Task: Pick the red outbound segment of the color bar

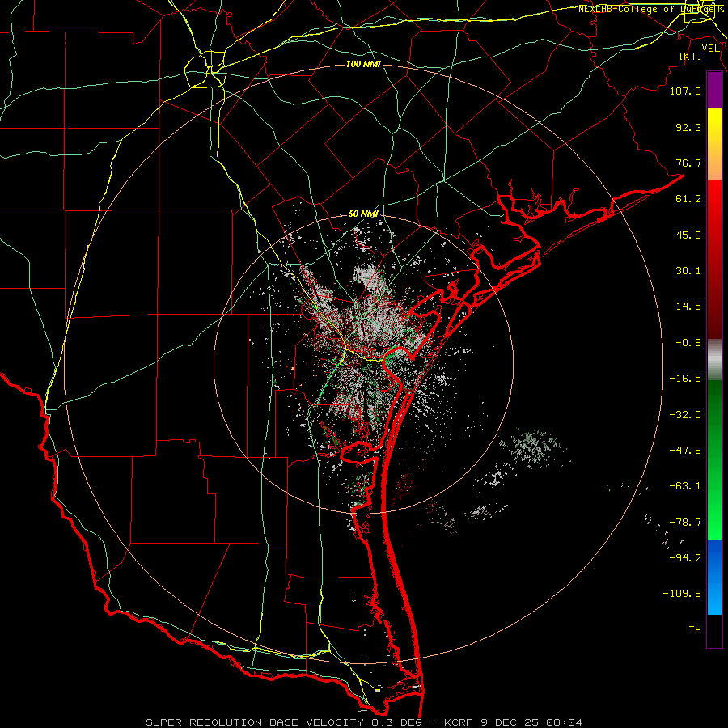Action: pyautogui.click(x=714, y=259)
